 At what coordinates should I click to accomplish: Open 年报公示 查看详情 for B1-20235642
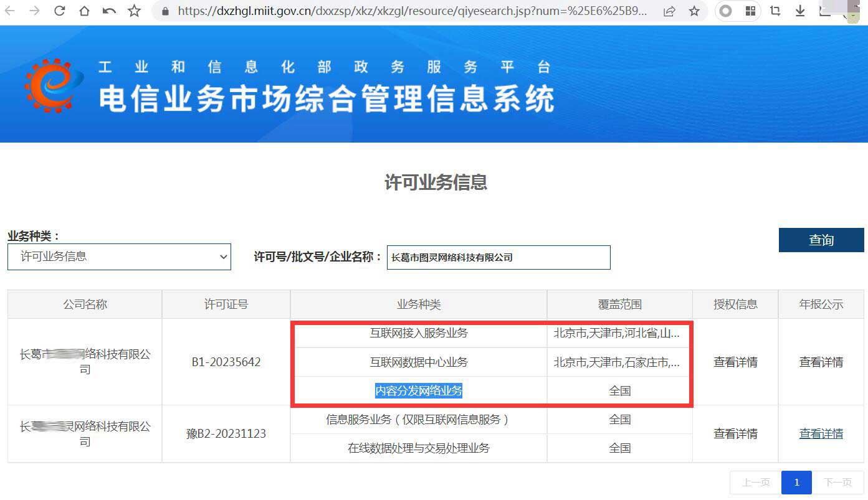821,362
